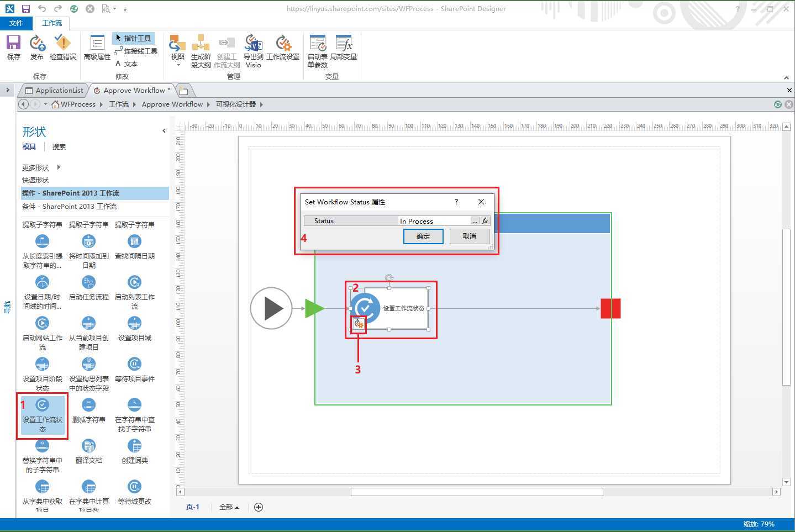795x532 pixels.
Task: Select the 查找间隔日期 shape
Action: pyautogui.click(x=134, y=247)
